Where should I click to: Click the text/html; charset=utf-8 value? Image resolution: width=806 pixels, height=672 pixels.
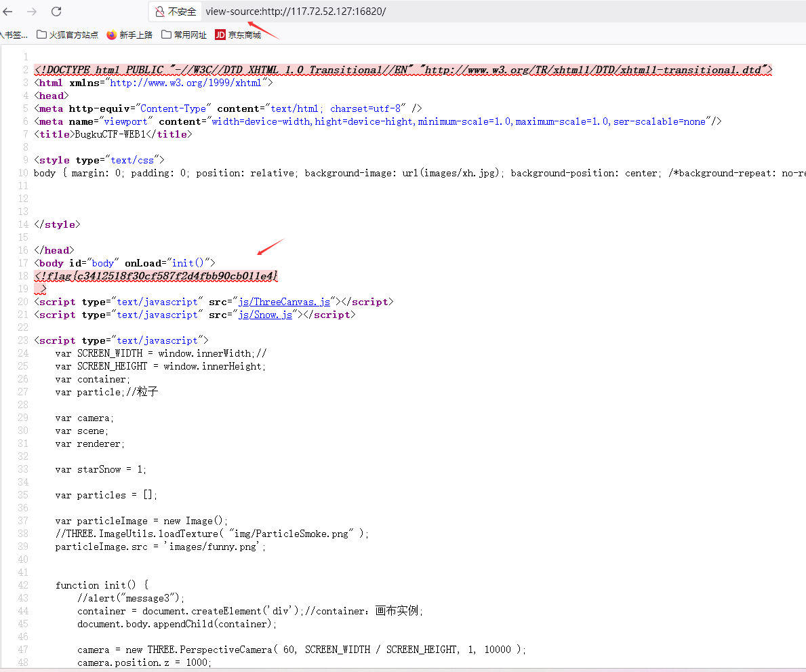[x=336, y=108]
